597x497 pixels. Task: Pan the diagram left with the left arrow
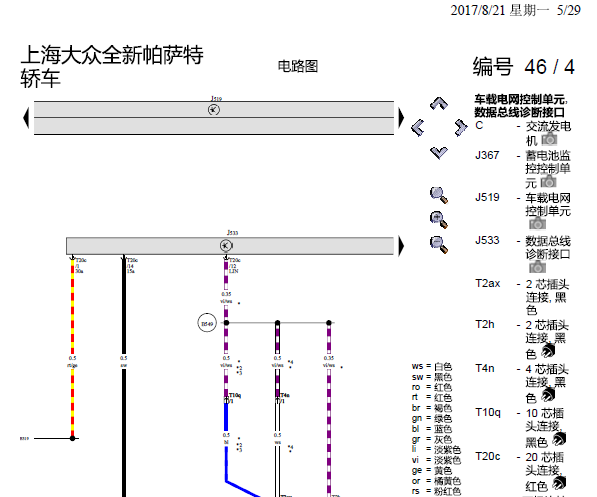(418, 128)
